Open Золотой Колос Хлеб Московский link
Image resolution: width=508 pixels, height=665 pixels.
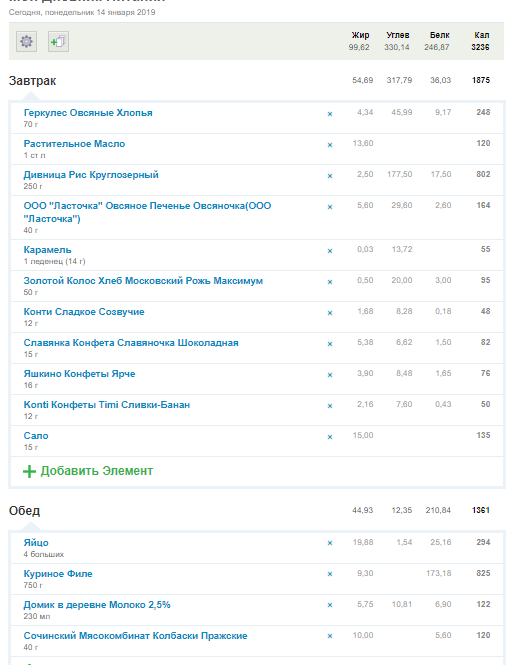click(143, 281)
